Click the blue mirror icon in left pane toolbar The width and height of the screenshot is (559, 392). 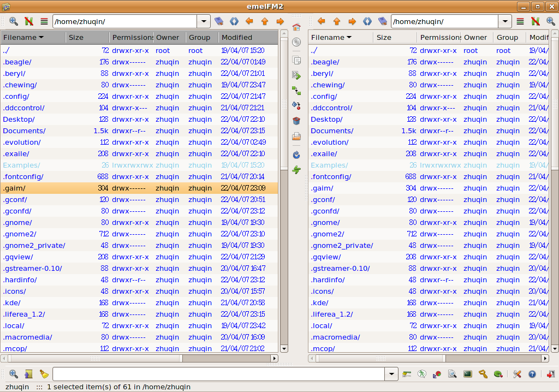pos(234,21)
